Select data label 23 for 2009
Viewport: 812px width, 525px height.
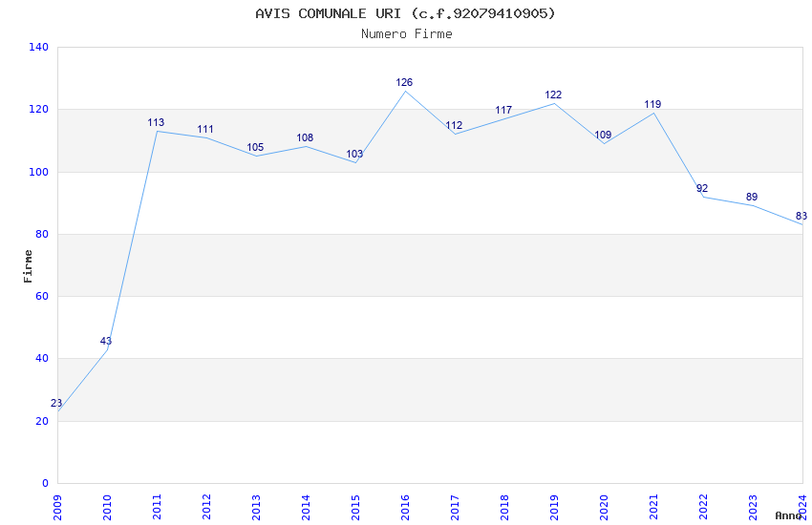pos(56,403)
